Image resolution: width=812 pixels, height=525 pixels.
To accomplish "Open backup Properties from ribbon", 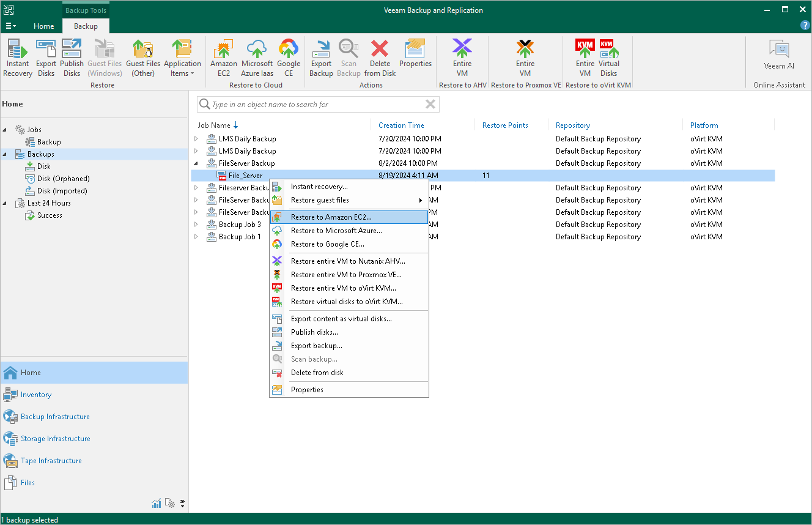I will (x=416, y=54).
